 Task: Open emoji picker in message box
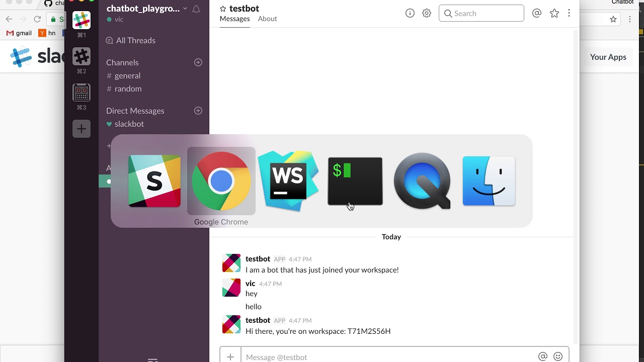tap(558, 356)
